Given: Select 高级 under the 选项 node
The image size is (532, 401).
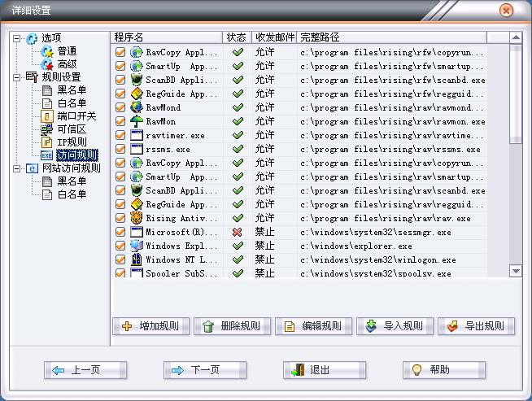Looking at the screenshot, I should (x=68, y=64).
